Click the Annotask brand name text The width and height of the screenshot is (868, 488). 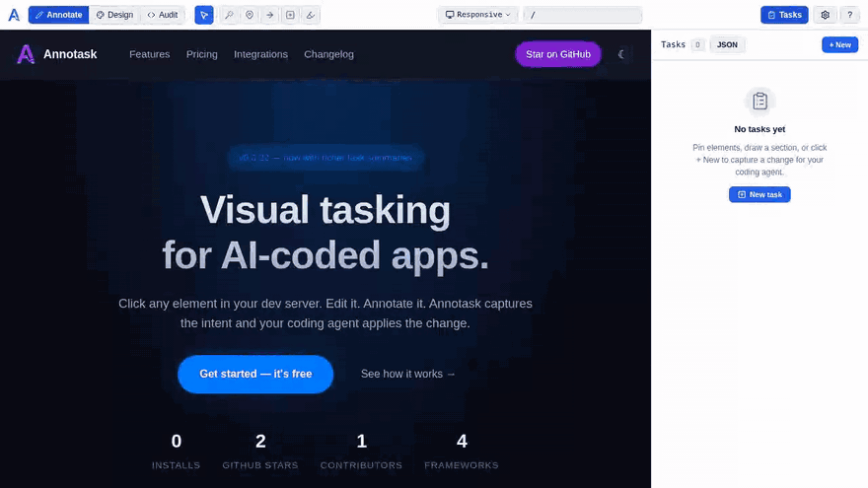tap(70, 54)
